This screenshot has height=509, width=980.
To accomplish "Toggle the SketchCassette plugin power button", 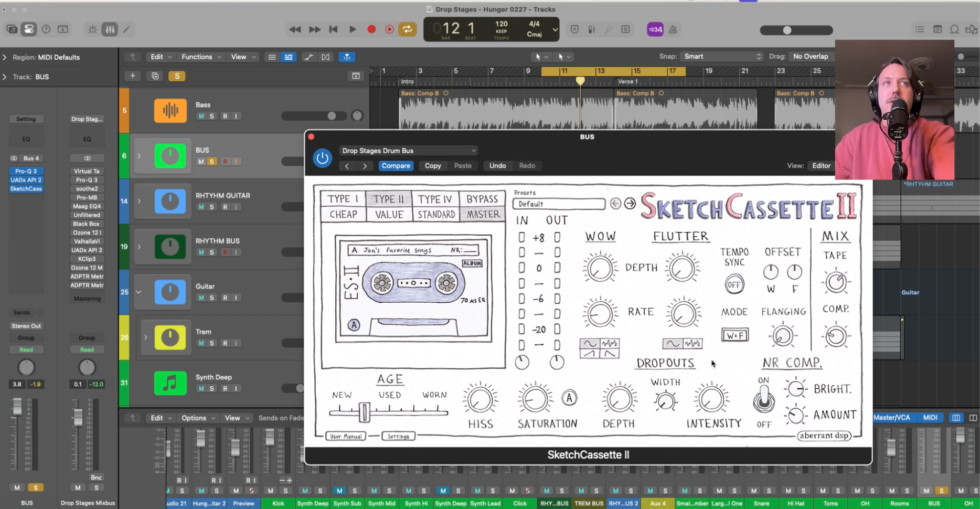I will coord(322,158).
